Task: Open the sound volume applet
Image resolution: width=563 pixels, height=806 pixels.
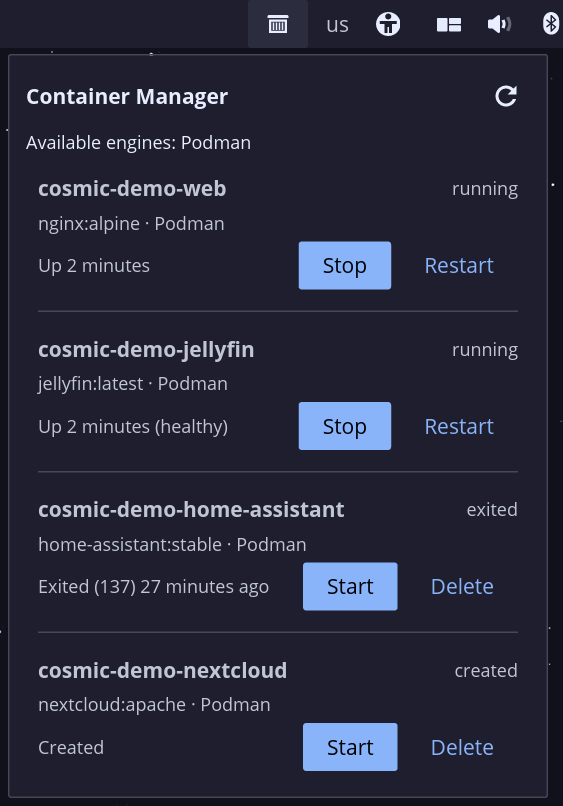Action: tap(499, 24)
